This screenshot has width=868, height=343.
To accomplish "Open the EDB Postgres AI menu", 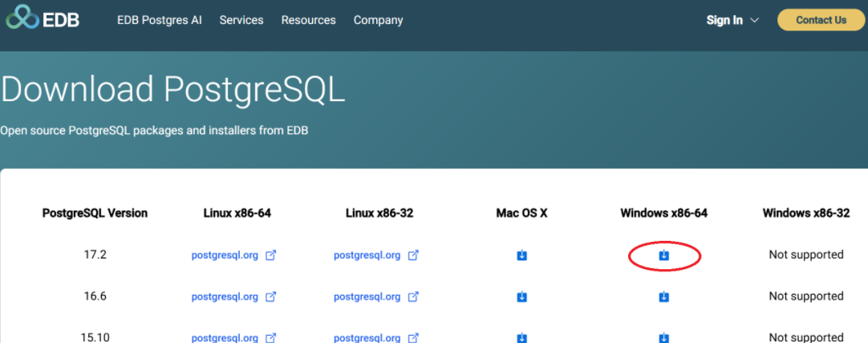I will (160, 21).
